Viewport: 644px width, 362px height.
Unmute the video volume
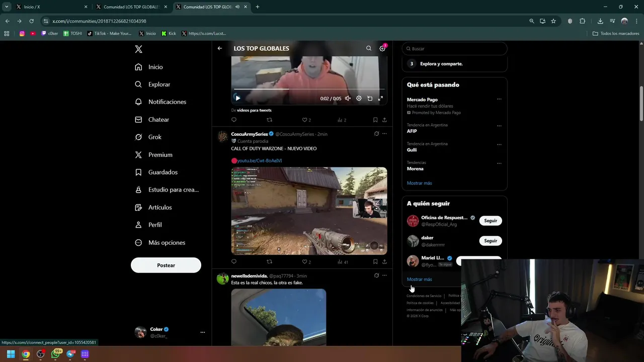click(348, 99)
